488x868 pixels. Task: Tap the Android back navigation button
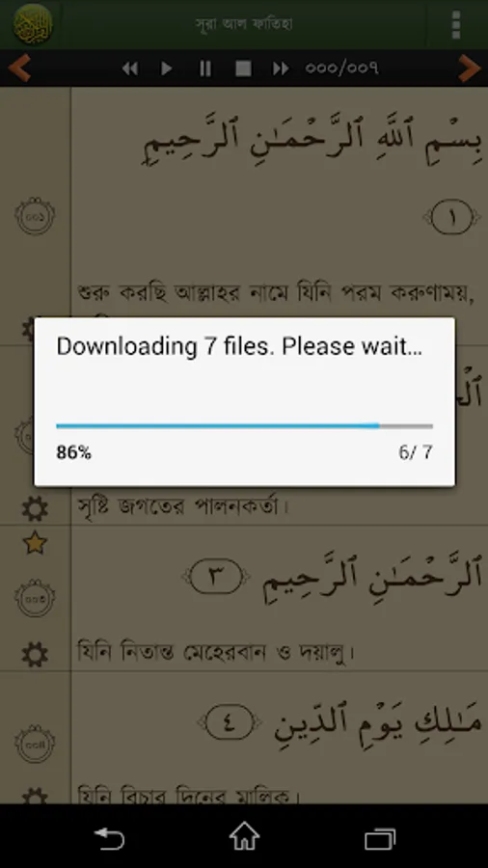click(108, 837)
